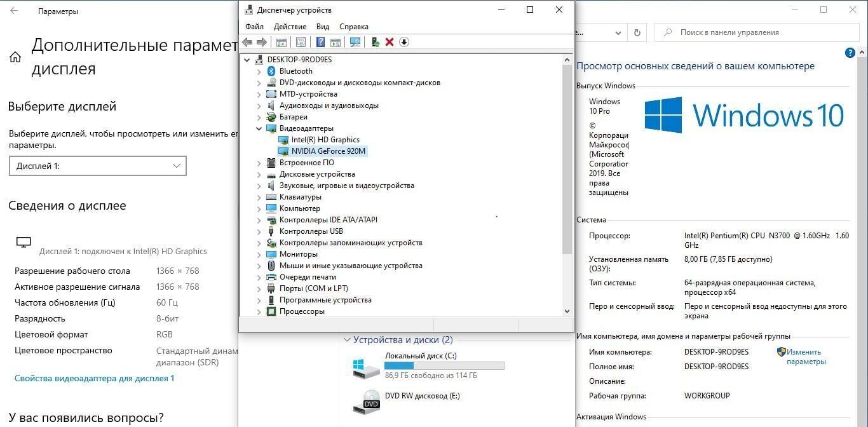Click the scan for hardware changes icon

pyautogui.click(x=355, y=42)
